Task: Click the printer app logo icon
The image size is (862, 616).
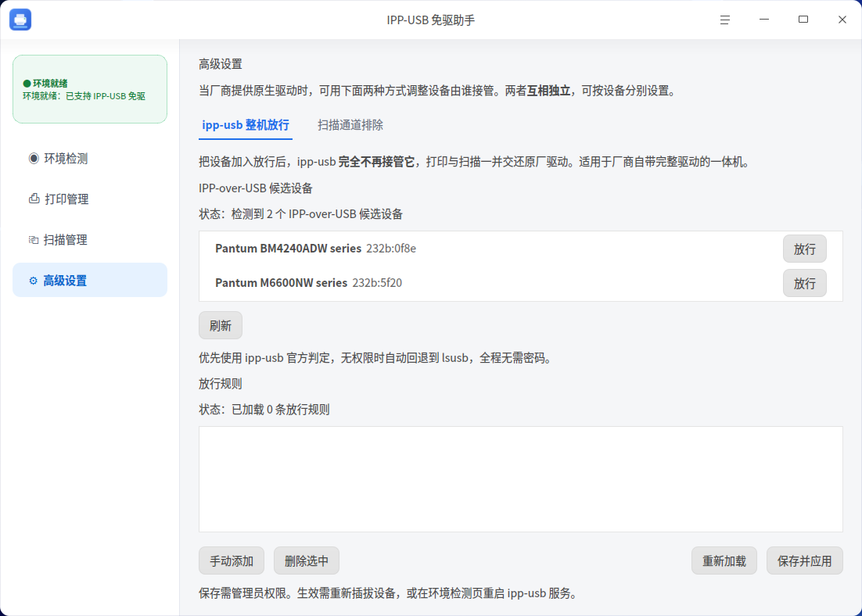Action: click(x=20, y=20)
